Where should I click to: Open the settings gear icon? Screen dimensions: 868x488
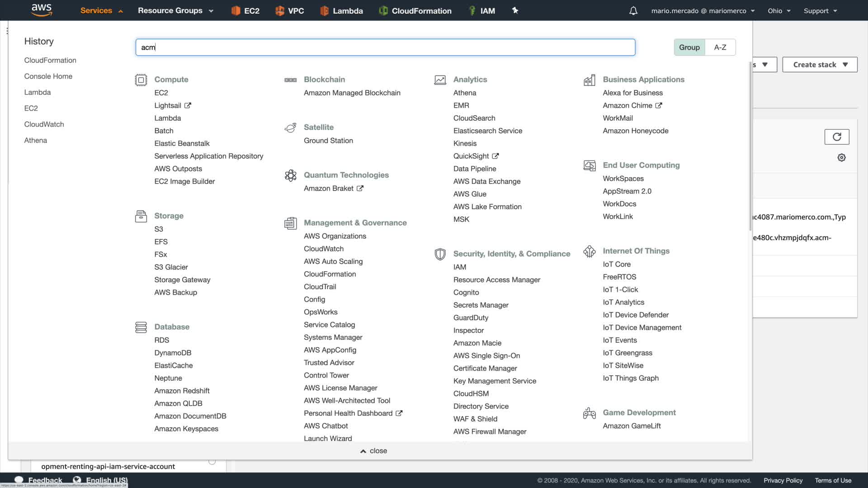[841, 158]
